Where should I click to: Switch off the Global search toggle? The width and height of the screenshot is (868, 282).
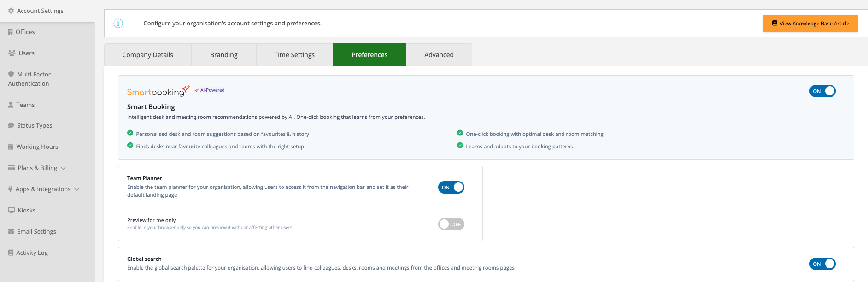point(822,264)
